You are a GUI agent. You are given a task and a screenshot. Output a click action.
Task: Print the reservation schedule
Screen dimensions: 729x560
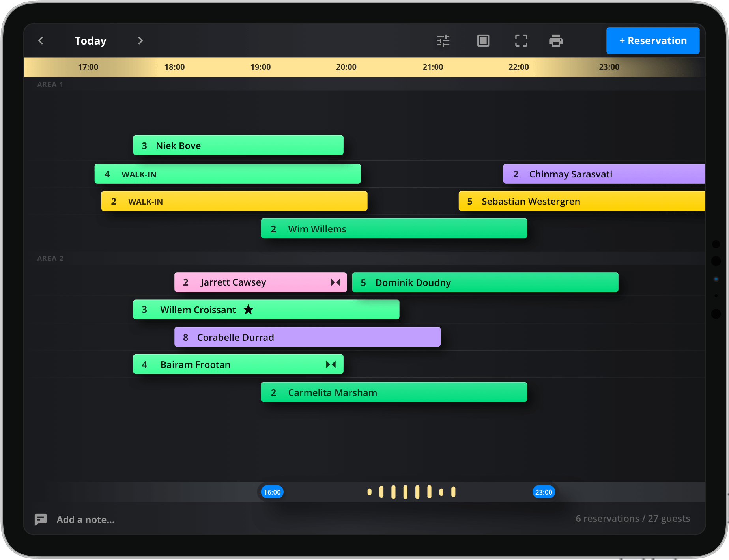click(556, 41)
